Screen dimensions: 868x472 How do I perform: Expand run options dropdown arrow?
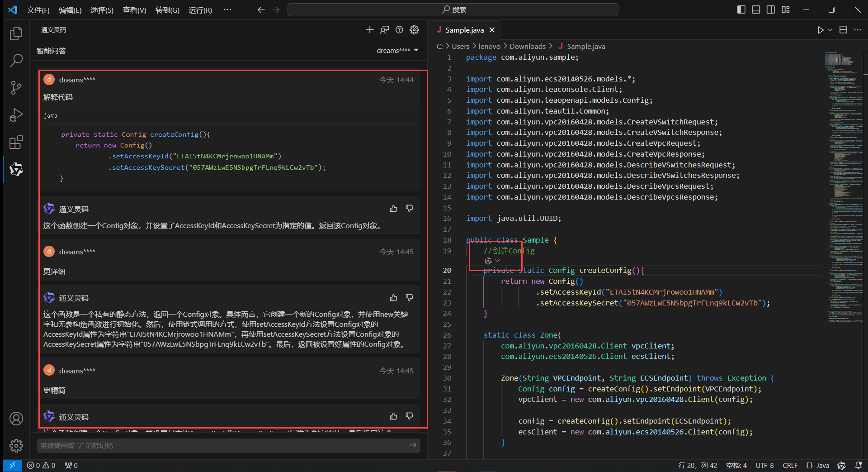(x=830, y=30)
